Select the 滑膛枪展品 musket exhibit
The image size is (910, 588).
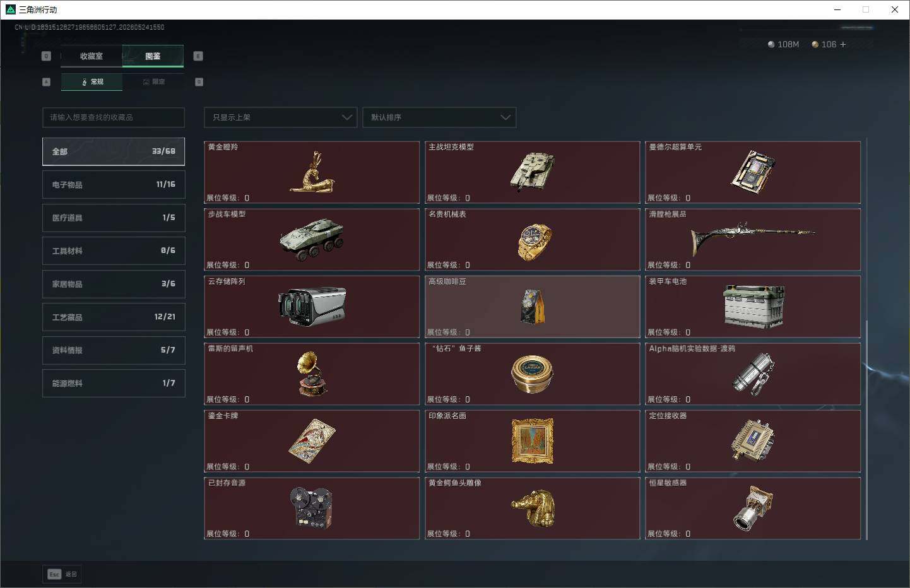753,240
